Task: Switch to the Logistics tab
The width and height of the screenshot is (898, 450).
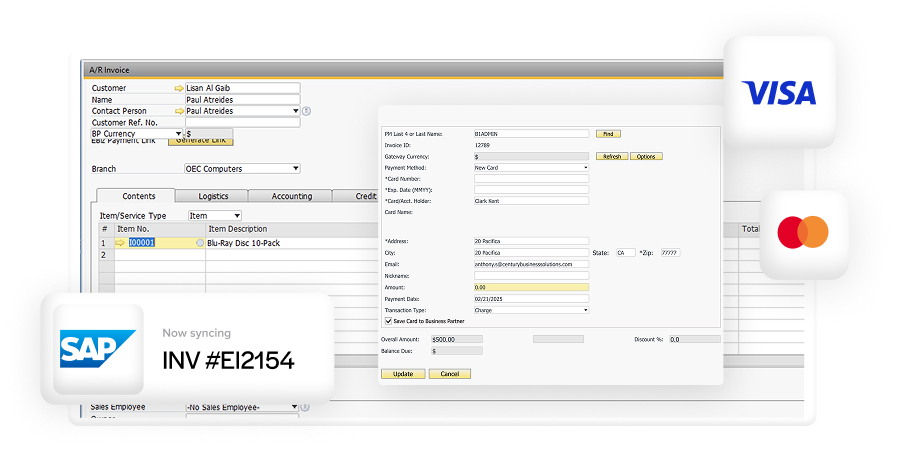Action: click(x=213, y=196)
